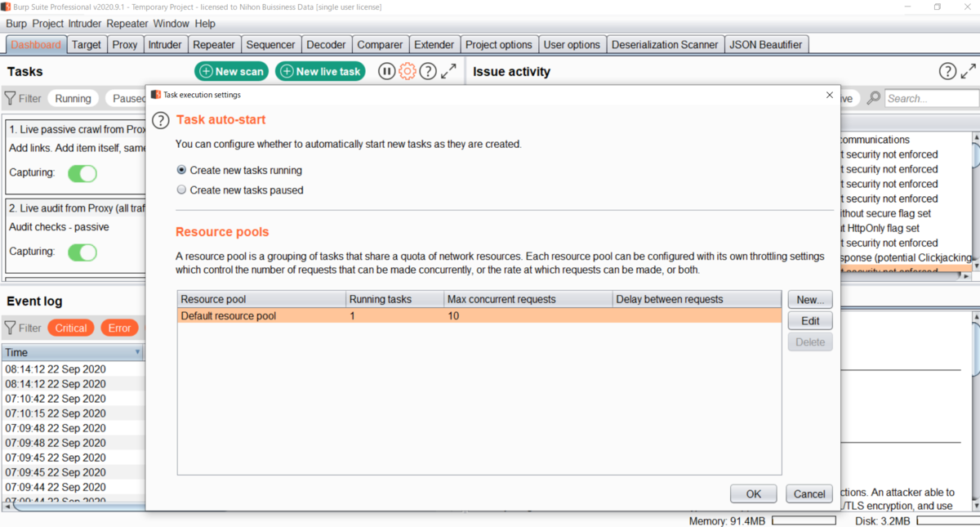This screenshot has height=527, width=980.
Task: Open the Intruder menu
Action: [x=85, y=24]
